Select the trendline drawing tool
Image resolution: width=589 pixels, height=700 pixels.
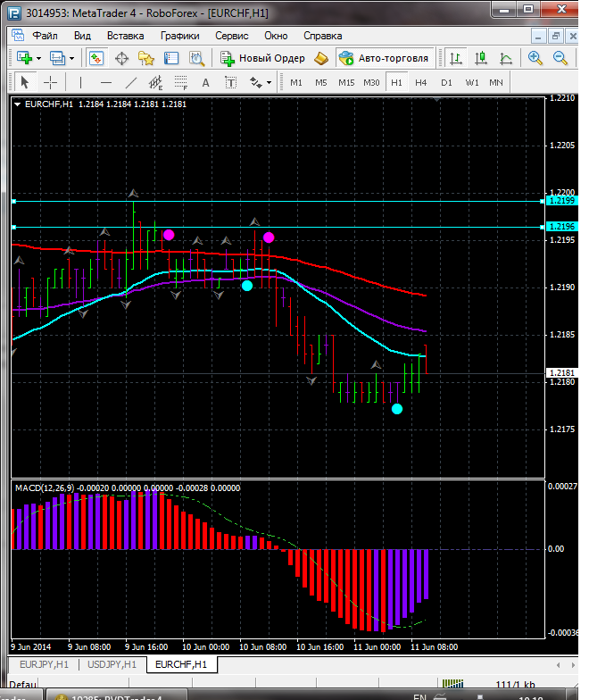coord(131,82)
